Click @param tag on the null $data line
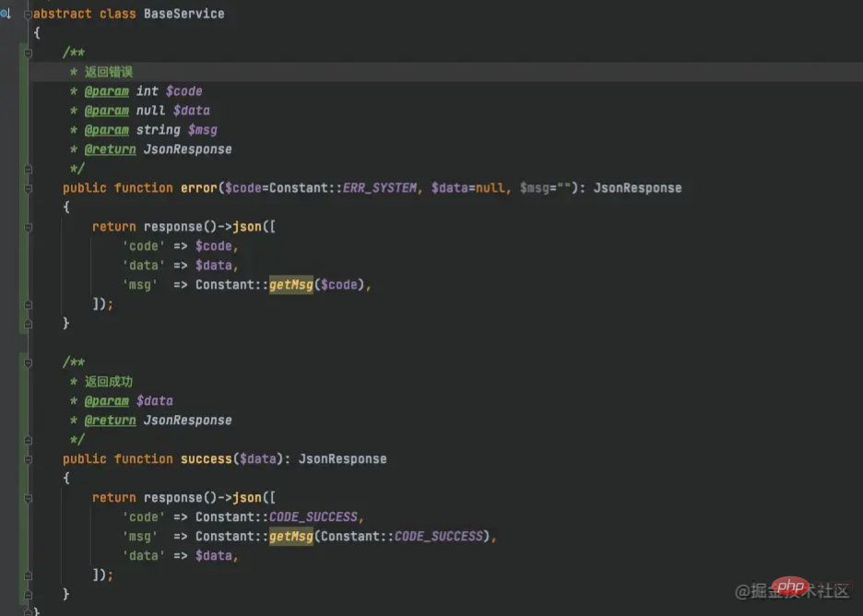This screenshot has width=863, height=616. coord(107,111)
